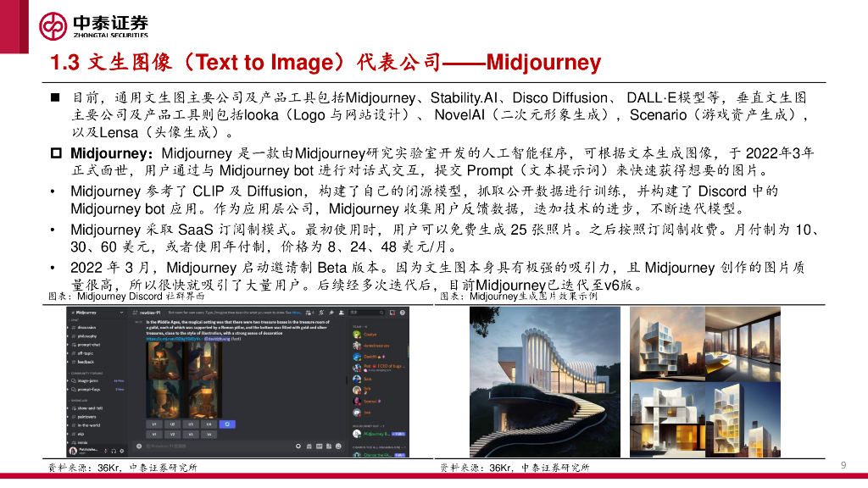Toggle the member list icon in Discord
The width and height of the screenshot is (868, 488).
coord(342,313)
